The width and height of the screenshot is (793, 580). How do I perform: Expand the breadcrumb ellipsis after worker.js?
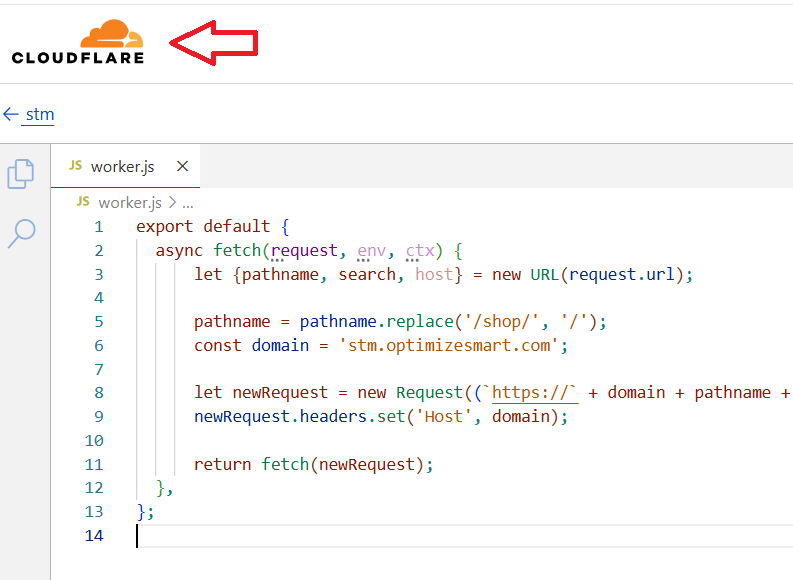click(188, 202)
